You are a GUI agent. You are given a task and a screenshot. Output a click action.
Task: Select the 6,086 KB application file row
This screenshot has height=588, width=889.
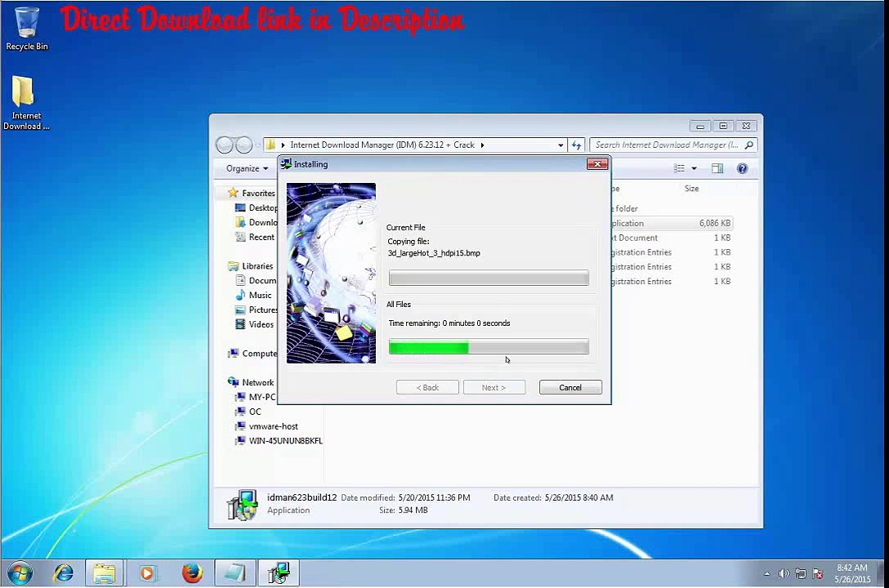pyautogui.click(x=672, y=223)
